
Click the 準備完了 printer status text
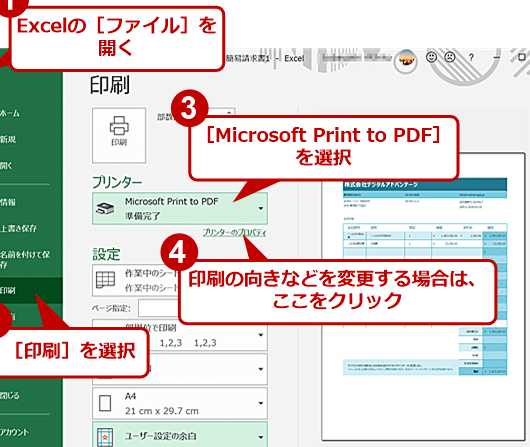[x=143, y=216]
